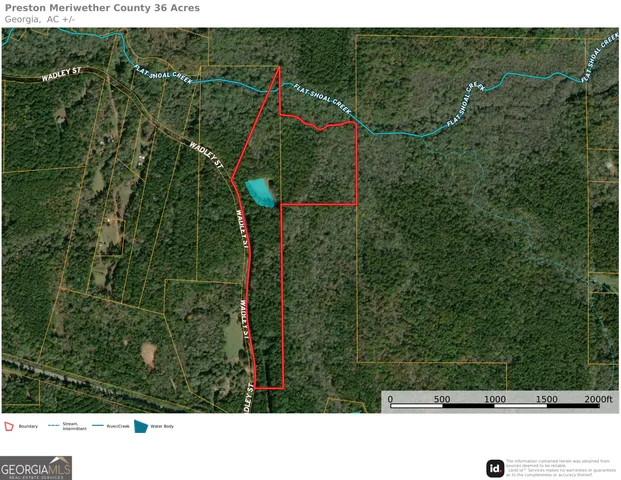Click the dashed intermittent stream legend symbol
The image size is (621, 480).
[54, 426]
